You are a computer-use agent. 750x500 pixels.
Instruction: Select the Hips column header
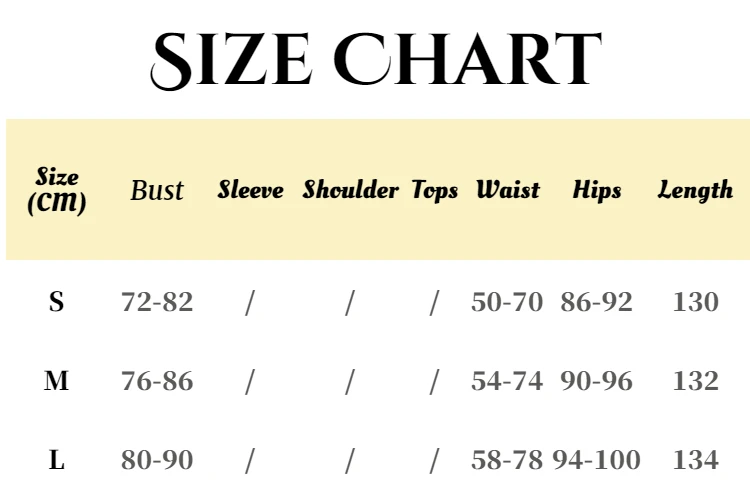pyautogui.click(x=597, y=190)
